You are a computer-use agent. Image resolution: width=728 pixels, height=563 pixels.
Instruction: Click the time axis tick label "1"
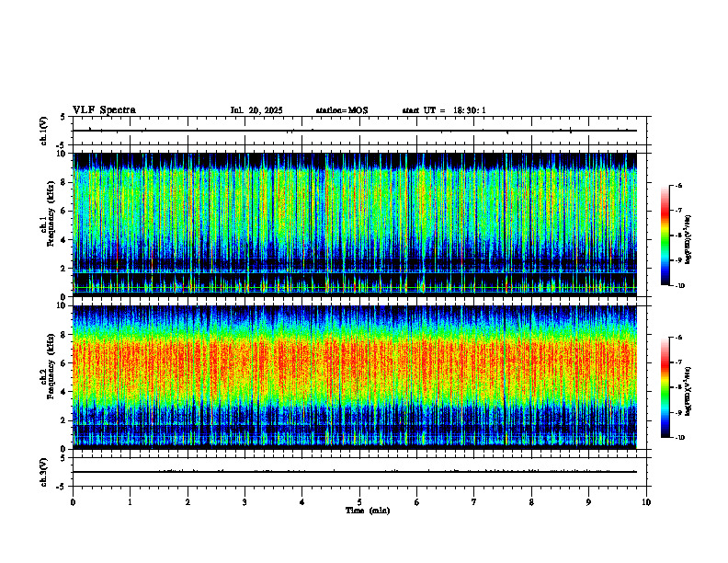(x=131, y=502)
